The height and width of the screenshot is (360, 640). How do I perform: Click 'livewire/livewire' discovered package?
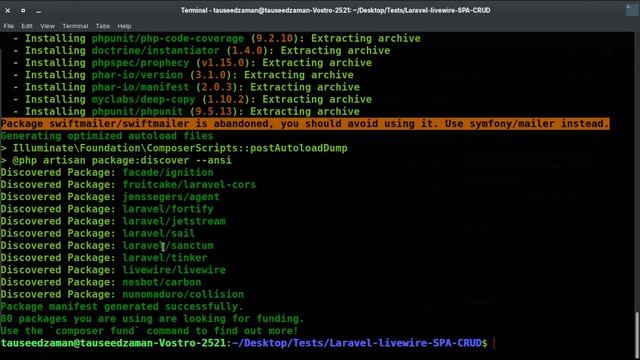(x=174, y=270)
